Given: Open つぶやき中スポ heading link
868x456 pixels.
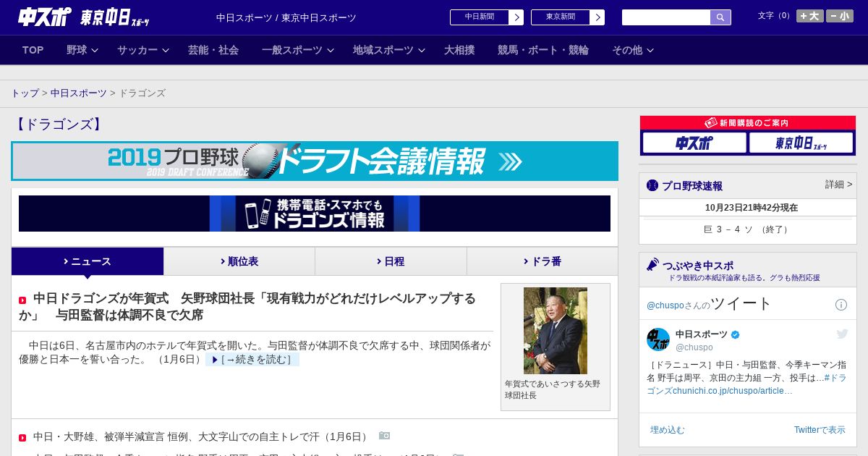Looking at the screenshot, I should [x=698, y=266].
